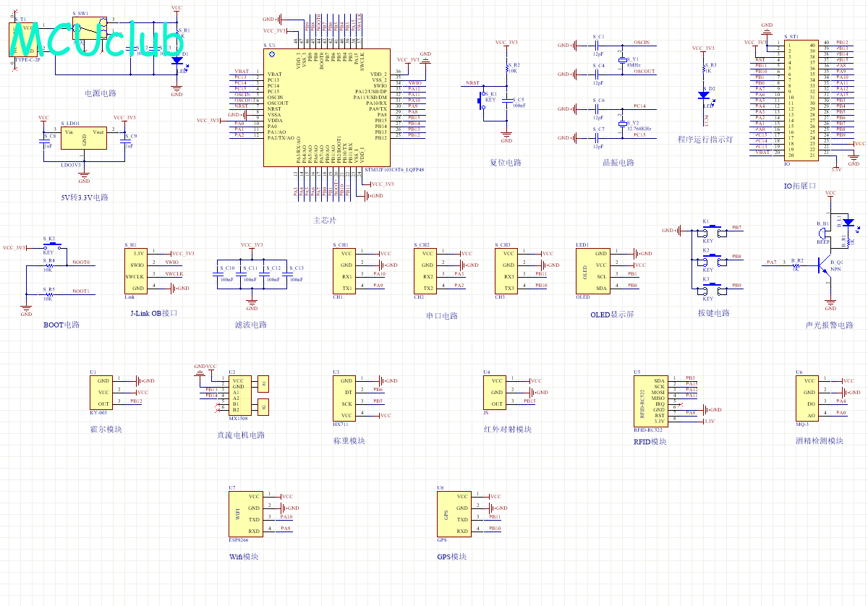The height and width of the screenshot is (606, 868).
Task: Select the S_ST1 IO expansion header
Action: coord(802,99)
